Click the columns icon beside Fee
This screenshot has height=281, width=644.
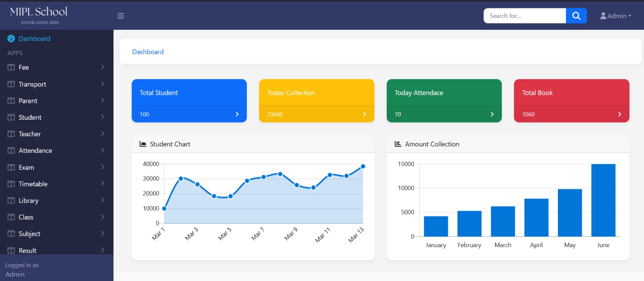[x=11, y=67]
